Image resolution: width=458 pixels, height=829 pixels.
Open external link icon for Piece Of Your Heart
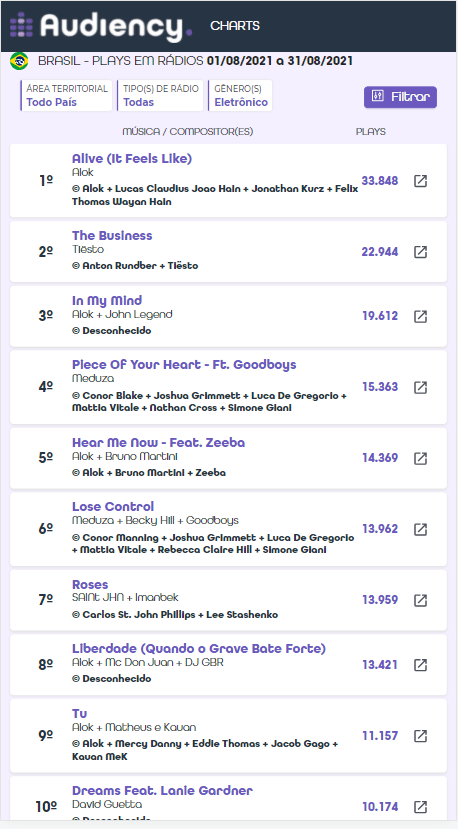[x=420, y=387]
